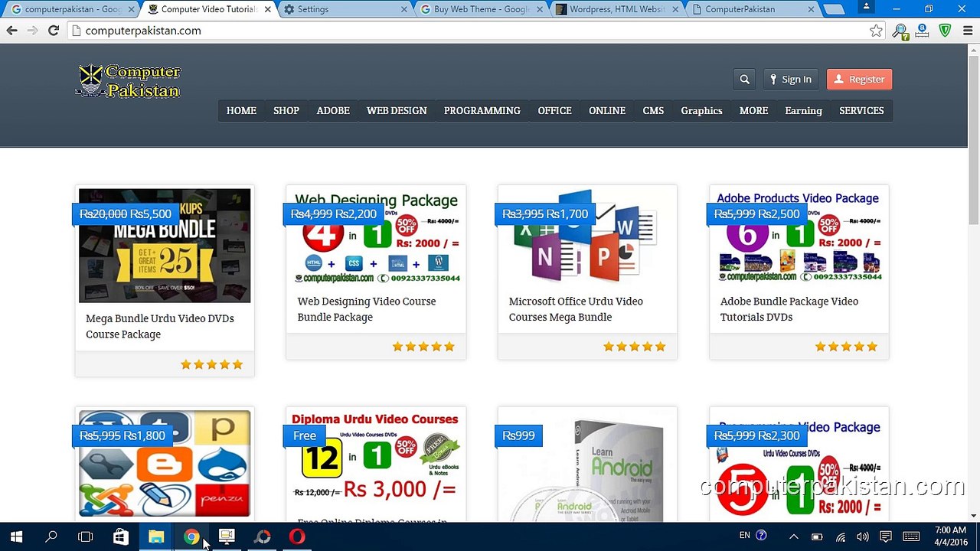Open the Windows Start menu
The width and height of the screenshot is (980, 551).
coord(16,536)
